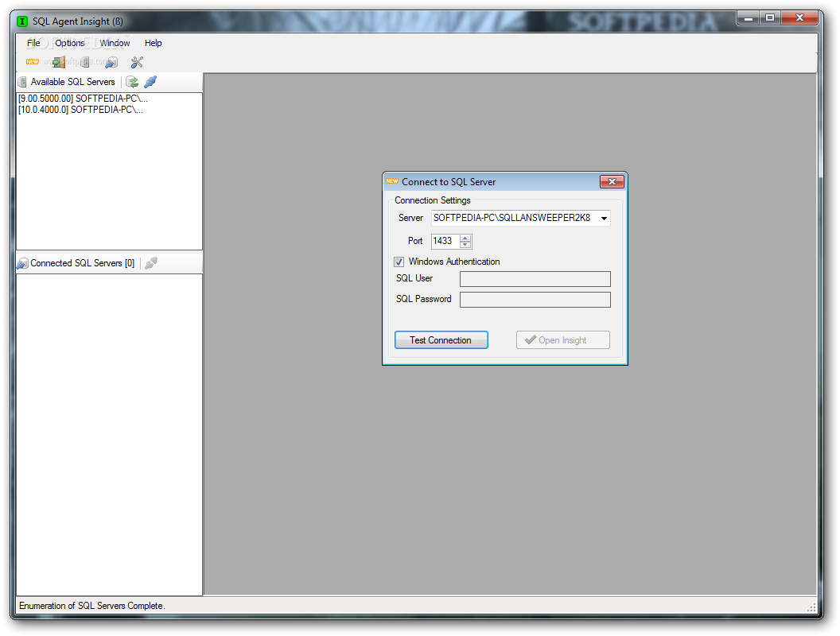Select the [10.0.4000.0] SOFTPEDIA-PC server entry
Screen dimensions: 840x636
(x=80, y=110)
